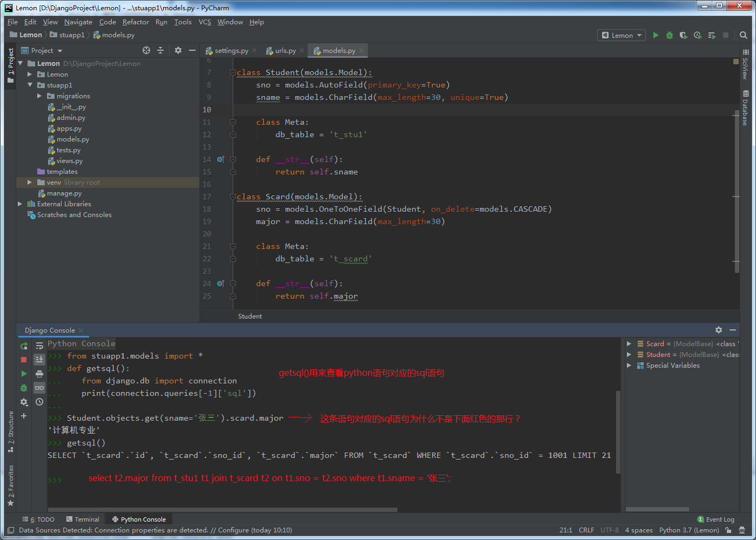This screenshot has height=540, width=756.
Task: Execute current console input with the green arrow
Action: coord(24,374)
